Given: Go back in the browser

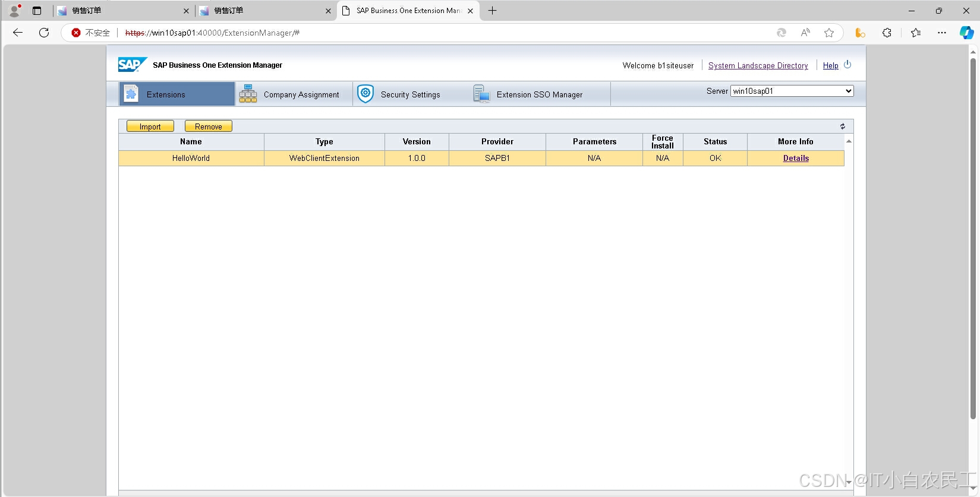Looking at the screenshot, I should 18,33.
